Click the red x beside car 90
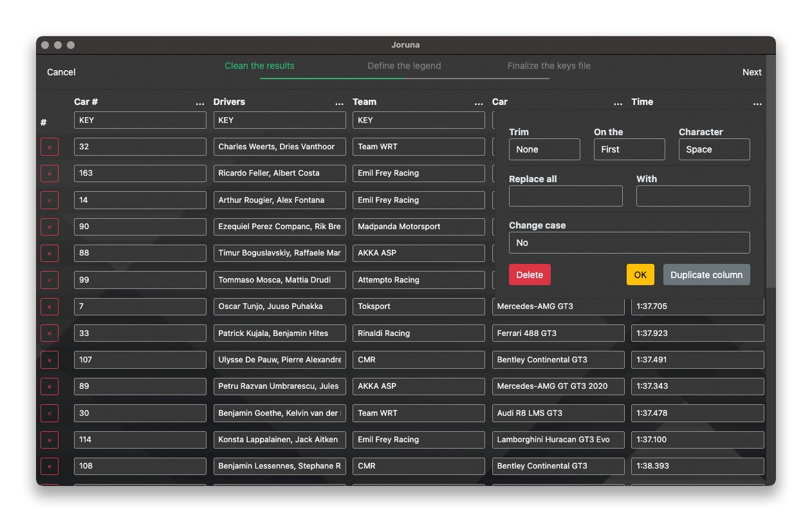 click(x=50, y=227)
